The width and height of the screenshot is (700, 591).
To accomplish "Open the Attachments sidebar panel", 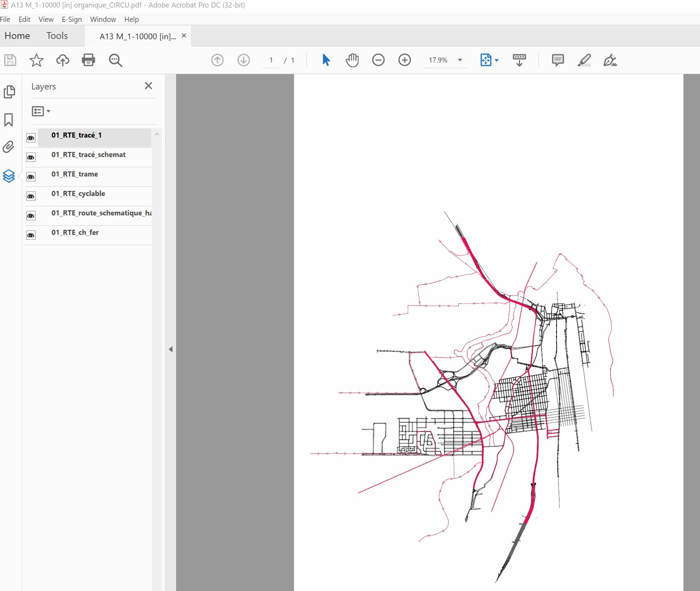I will click(x=9, y=147).
